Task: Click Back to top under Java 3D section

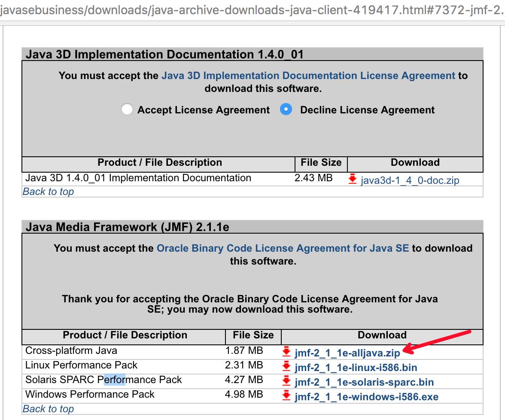Action: (48, 192)
